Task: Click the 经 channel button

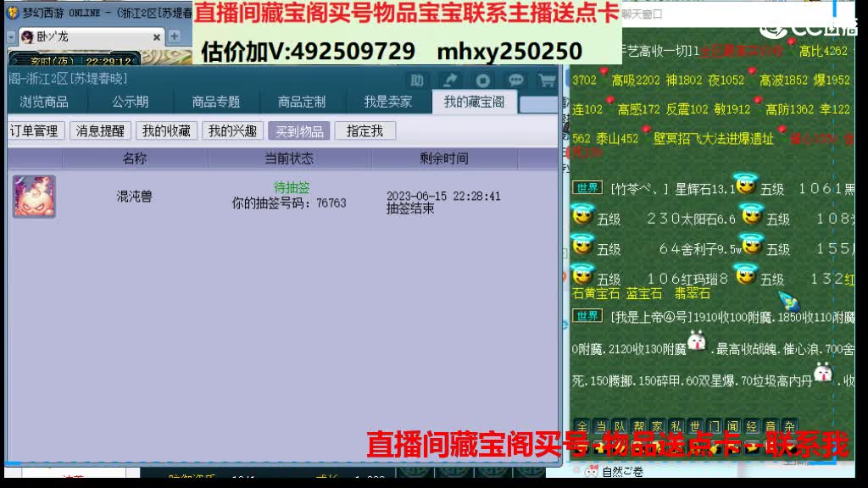Action: point(752,426)
